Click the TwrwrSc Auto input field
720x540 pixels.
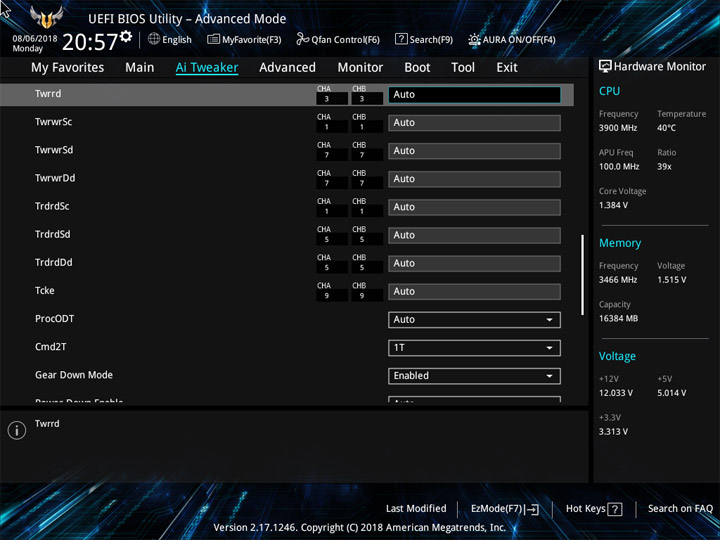coord(474,123)
